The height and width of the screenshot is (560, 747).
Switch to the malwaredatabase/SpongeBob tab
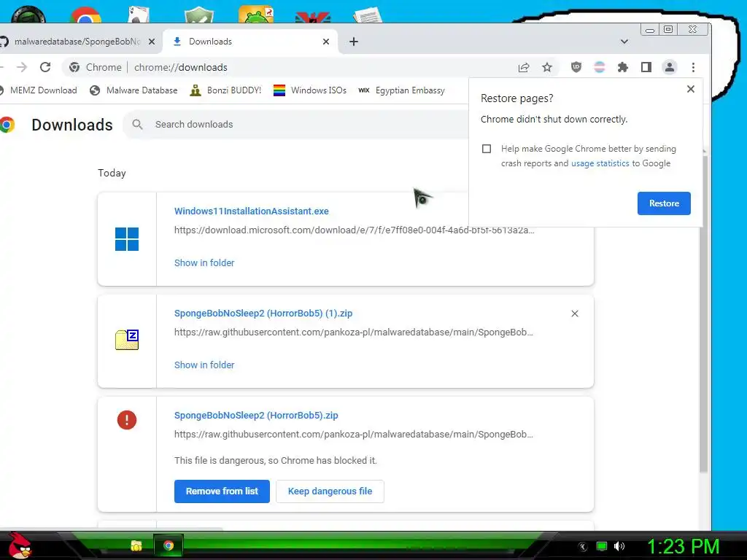coord(77,42)
